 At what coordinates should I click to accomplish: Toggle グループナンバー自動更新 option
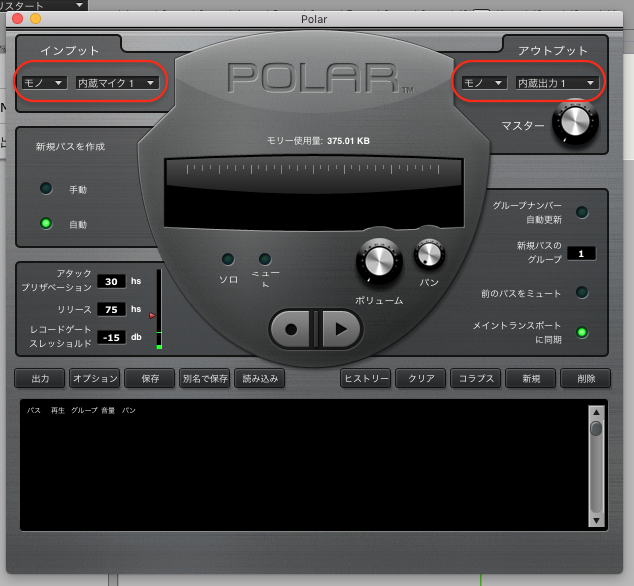(x=582, y=212)
